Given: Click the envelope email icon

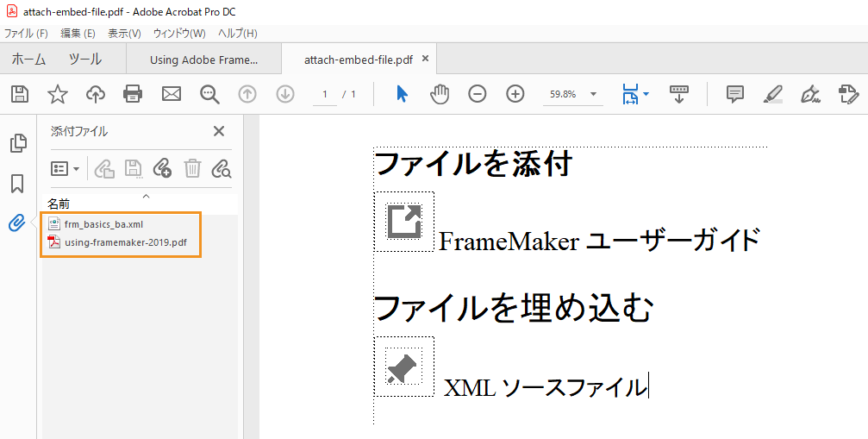Looking at the screenshot, I should (x=172, y=94).
